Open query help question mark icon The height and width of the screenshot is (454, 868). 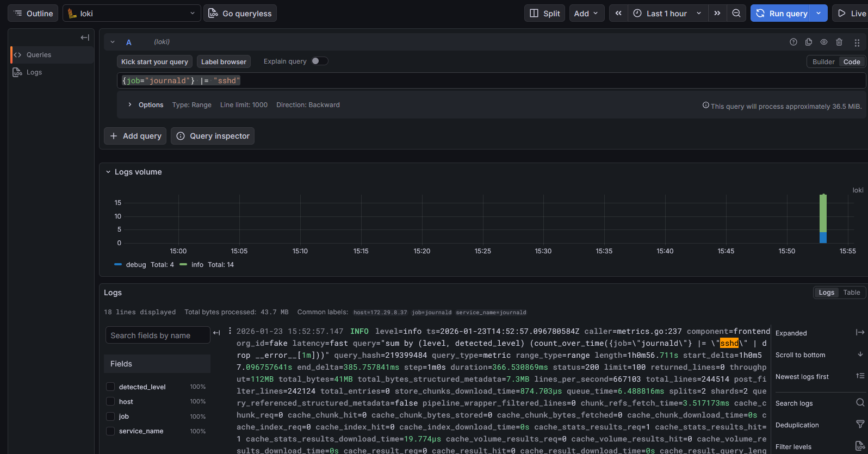point(793,42)
